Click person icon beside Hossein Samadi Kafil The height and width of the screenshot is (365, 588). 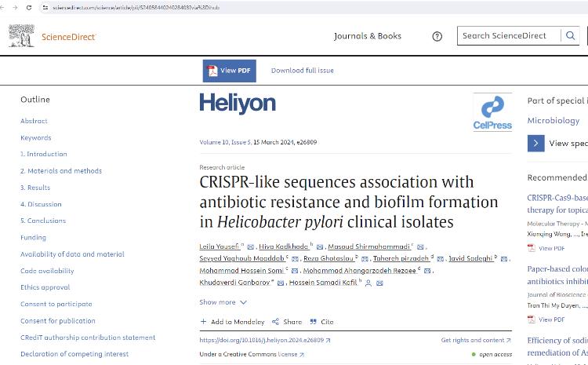click(x=368, y=283)
